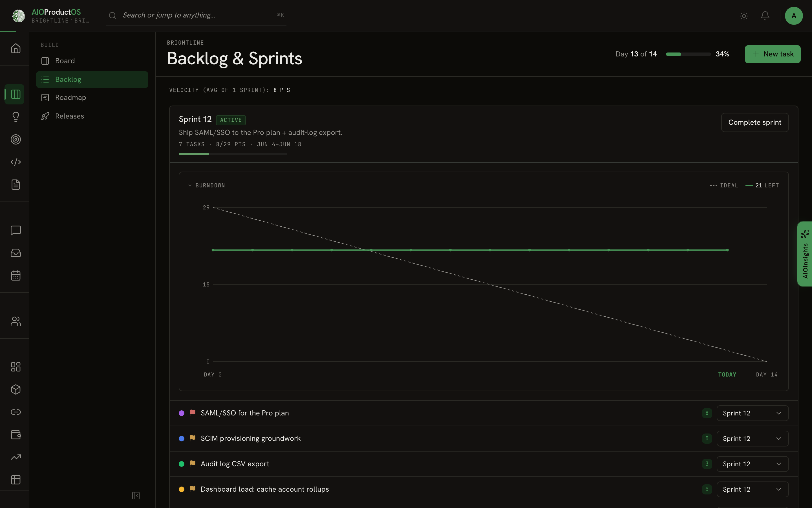Open Dashboard load: cache account rollups task

point(265,489)
